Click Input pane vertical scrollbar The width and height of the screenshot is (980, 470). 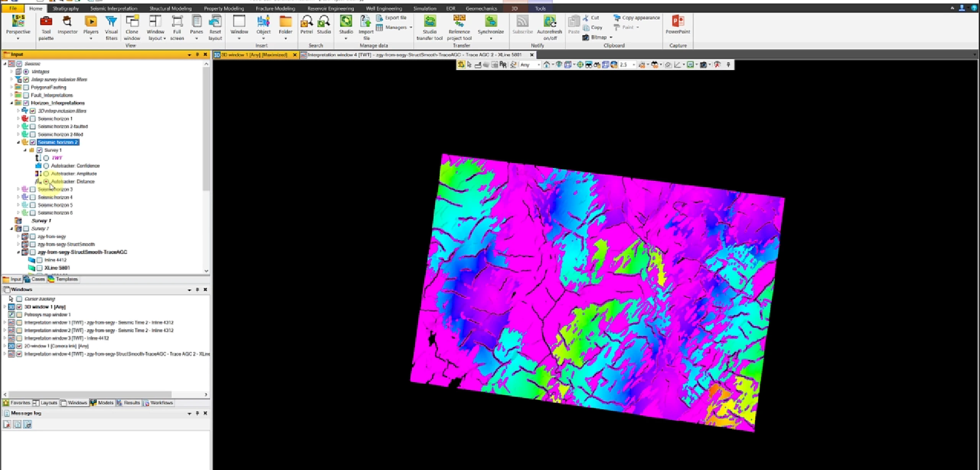[206, 129]
